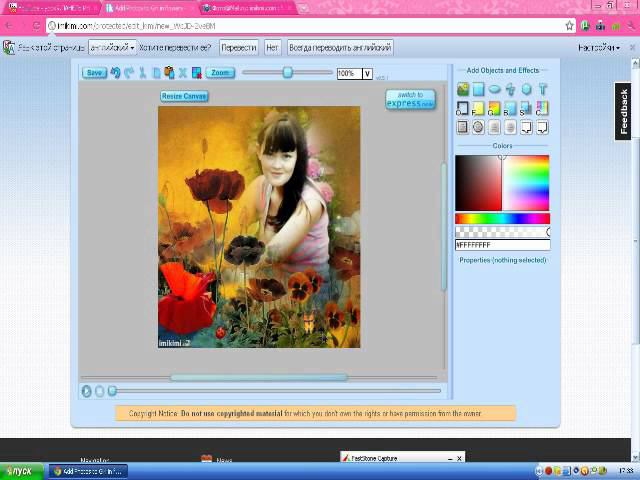640x480 pixels.
Task: Click the #FFFFFFFF hex color field
Action: (502, 245)
